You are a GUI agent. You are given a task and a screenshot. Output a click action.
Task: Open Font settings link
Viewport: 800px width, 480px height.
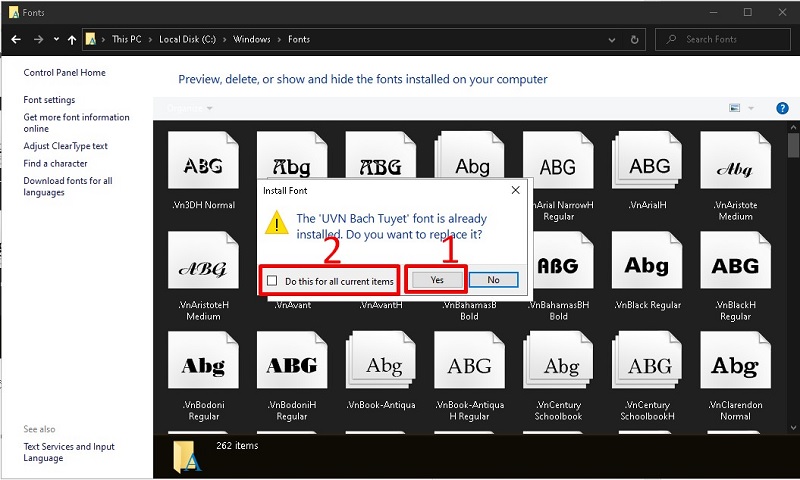pyautogui.click(x=49, y=100)
